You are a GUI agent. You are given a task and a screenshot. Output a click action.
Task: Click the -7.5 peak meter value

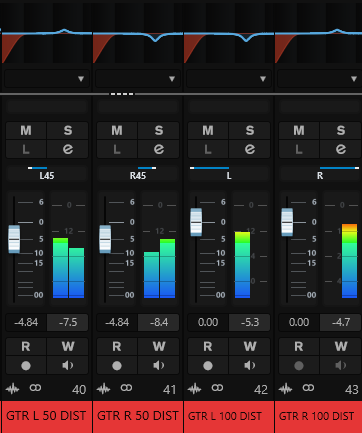point(68,322)
